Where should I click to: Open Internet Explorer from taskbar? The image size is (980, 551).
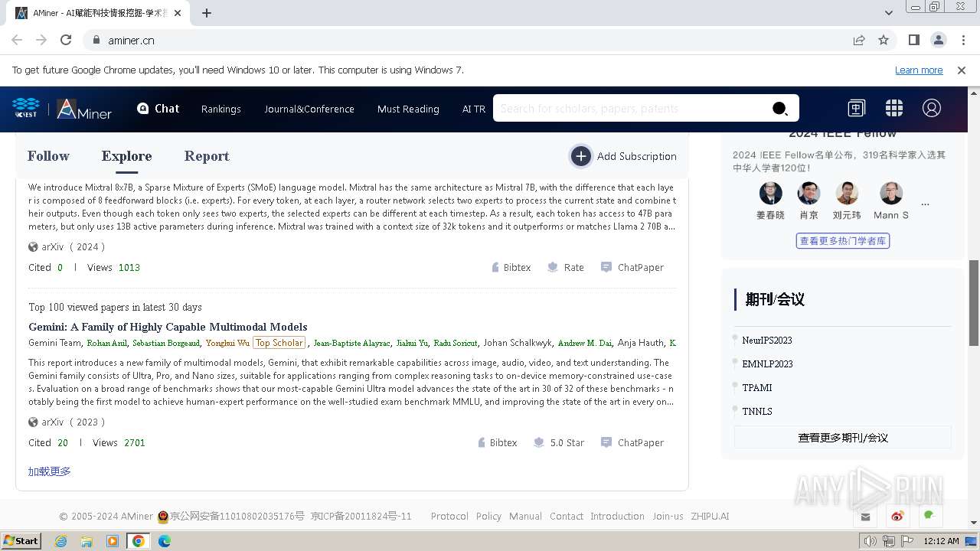pyautogui.click(x=60, y=540)
